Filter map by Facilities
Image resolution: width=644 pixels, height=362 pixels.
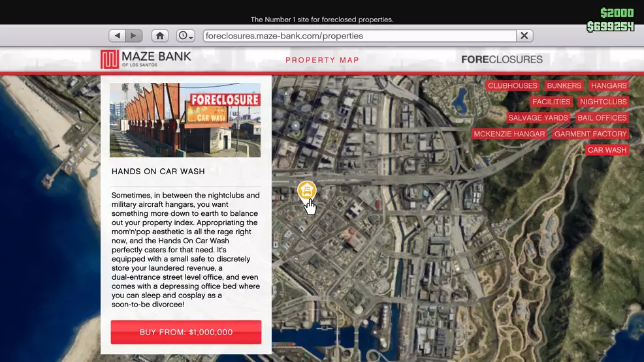pos(551,102)
